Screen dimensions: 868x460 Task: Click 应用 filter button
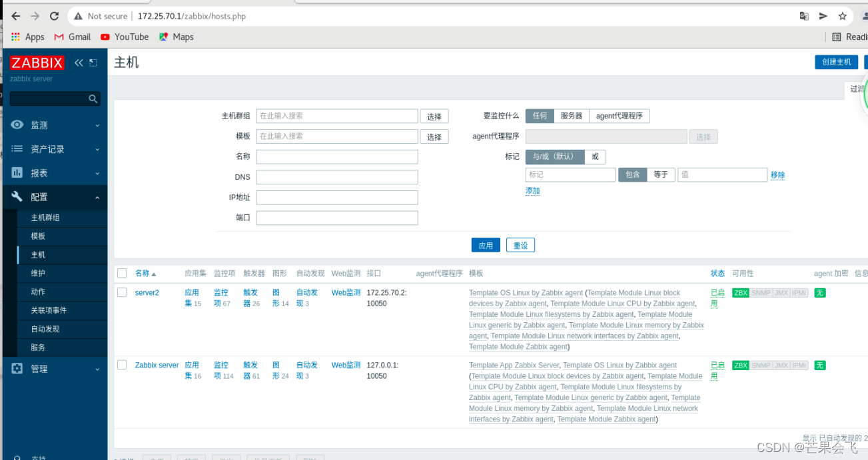pos(486,245)
